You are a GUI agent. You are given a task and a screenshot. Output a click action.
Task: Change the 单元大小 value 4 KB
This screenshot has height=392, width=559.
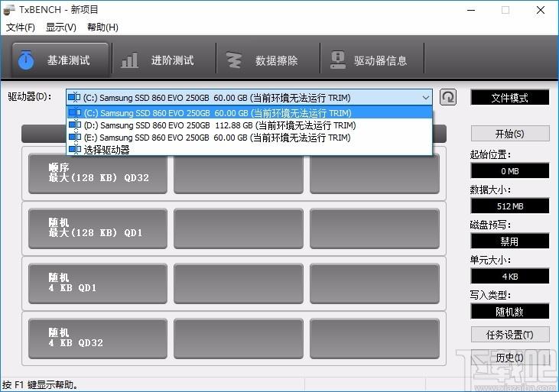coord(510,276)
